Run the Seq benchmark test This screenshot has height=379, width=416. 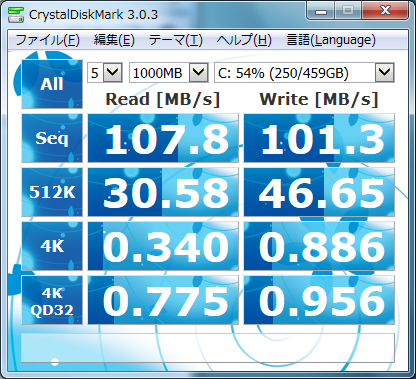tap(52, 138)
